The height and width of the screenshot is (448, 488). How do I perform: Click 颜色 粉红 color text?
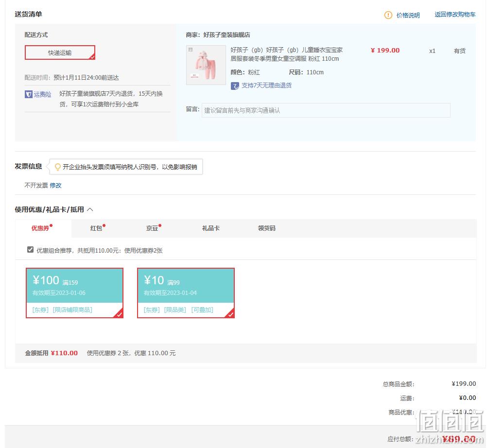point(245,72)
